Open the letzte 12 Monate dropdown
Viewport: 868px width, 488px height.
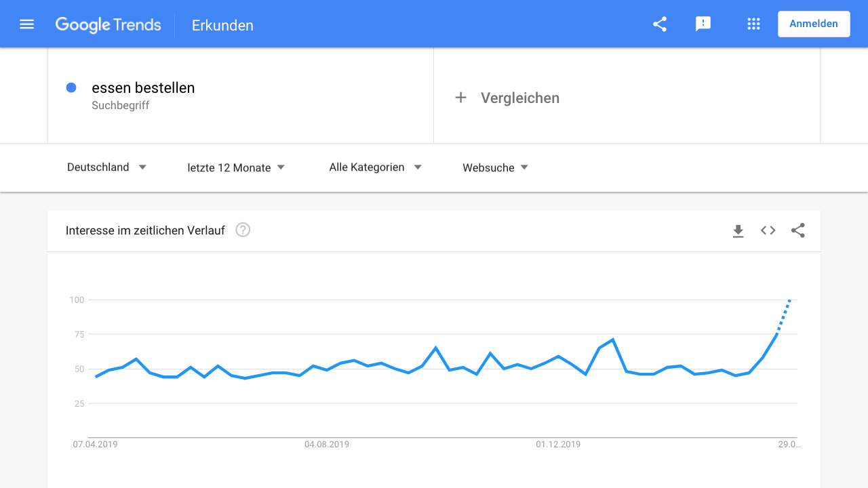236,167
